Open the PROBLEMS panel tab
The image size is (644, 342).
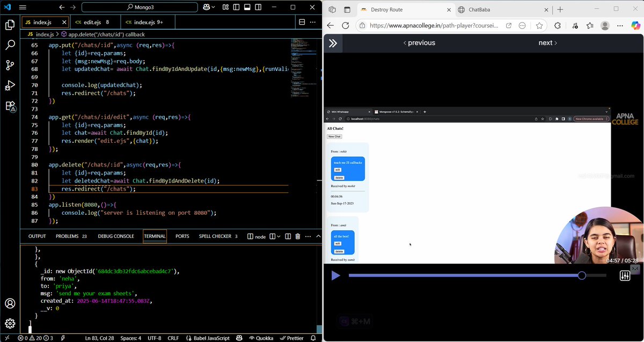pos(71,236)
